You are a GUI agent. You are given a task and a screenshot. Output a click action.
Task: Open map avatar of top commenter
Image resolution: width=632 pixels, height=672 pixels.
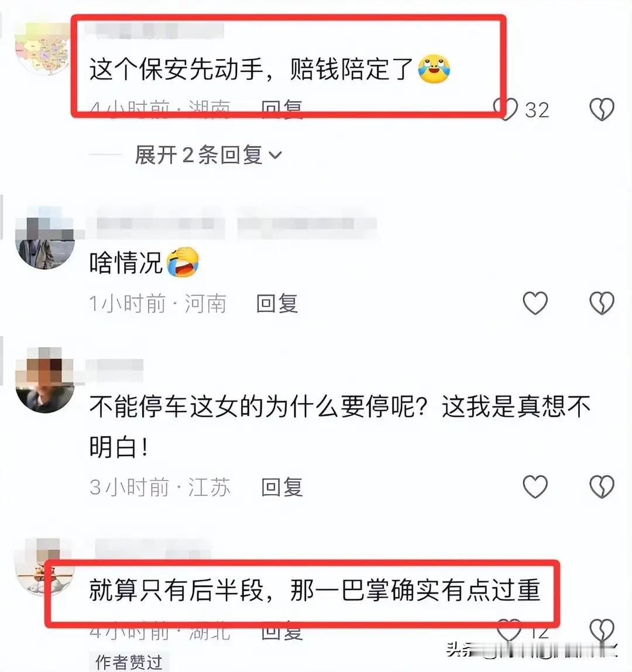43,49
